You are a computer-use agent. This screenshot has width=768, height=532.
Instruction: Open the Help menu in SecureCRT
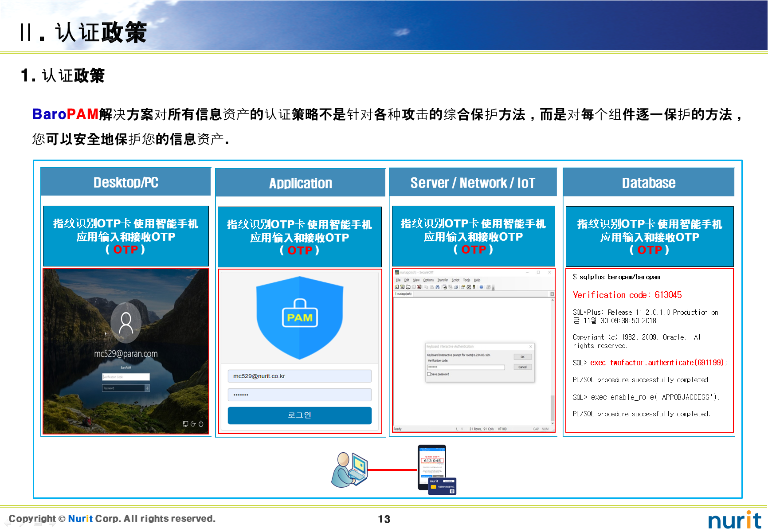pos(477,280)
